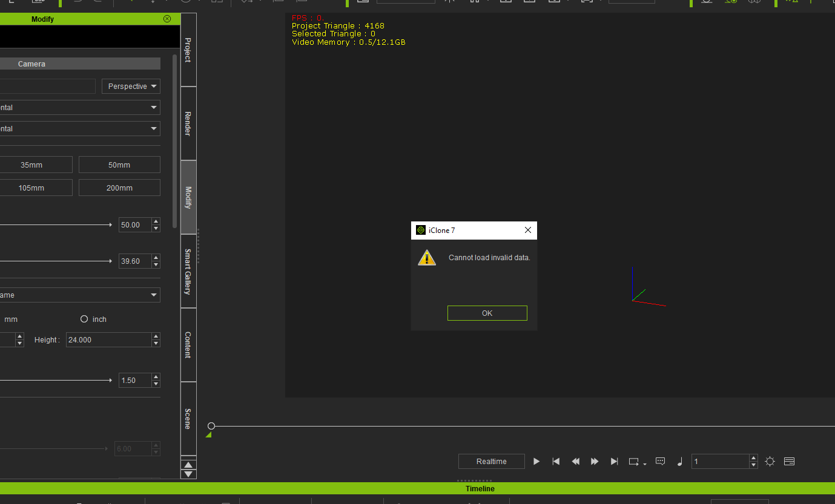Screen dimensions: 835x504
Task: Click the 'Video Memory : 0.5/12.1GB' text
Action: pyautogui.click(x=349, y=42)
